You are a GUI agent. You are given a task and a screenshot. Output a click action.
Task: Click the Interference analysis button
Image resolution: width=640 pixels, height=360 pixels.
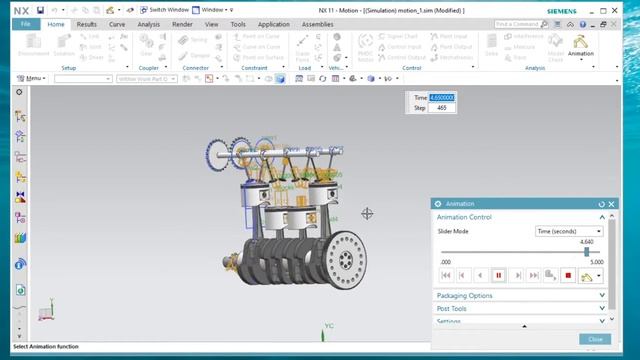click(x=524, y=36)
